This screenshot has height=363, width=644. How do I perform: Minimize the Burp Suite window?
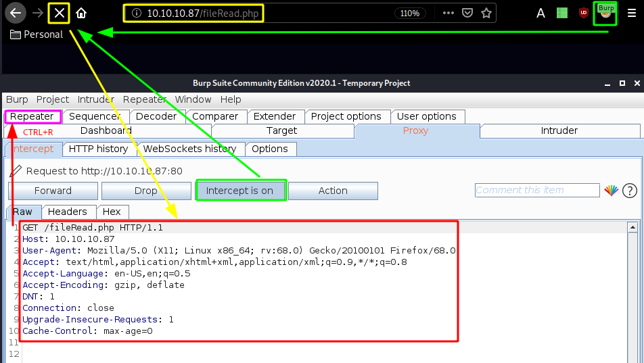pyautogui.click(x=607, y=83)
